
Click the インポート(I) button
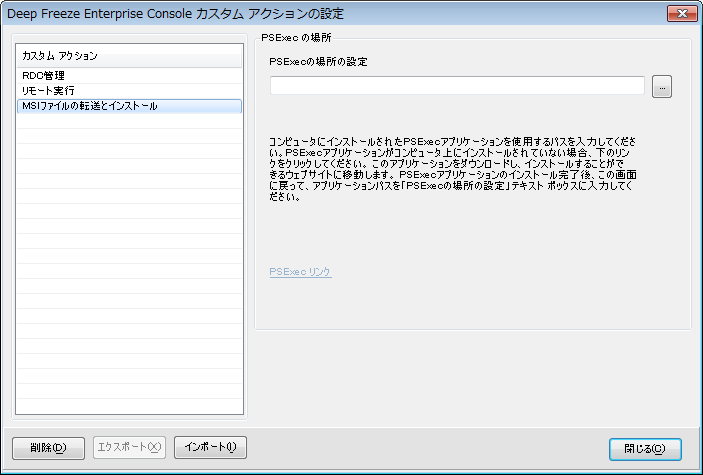pyautogui.click(x=210, y=447)
